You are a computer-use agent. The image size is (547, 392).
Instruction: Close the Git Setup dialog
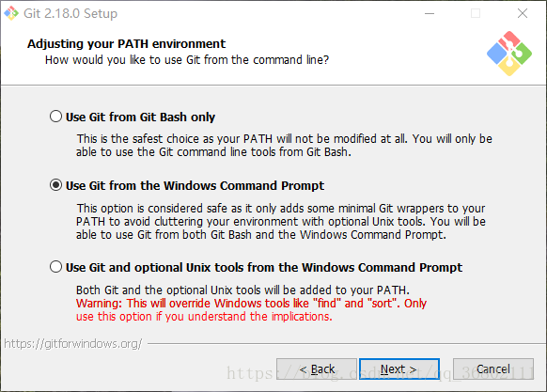[523, 13]
